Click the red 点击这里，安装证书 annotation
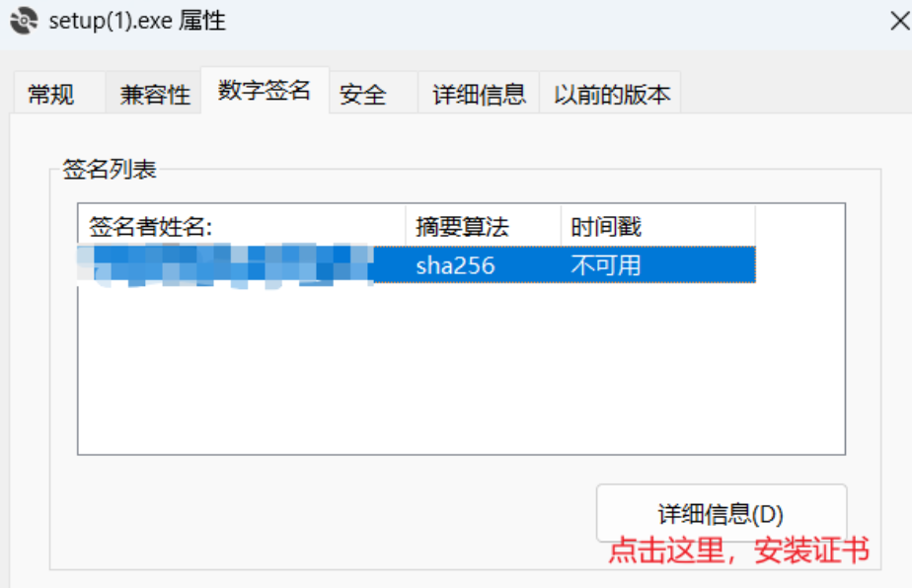 click(x=738, y=550)
